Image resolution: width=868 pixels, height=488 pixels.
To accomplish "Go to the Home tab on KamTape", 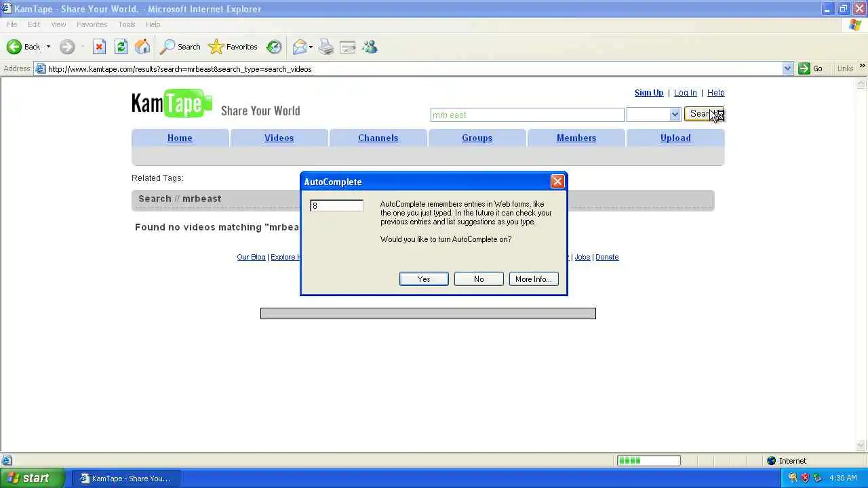I will coord(180,138).
